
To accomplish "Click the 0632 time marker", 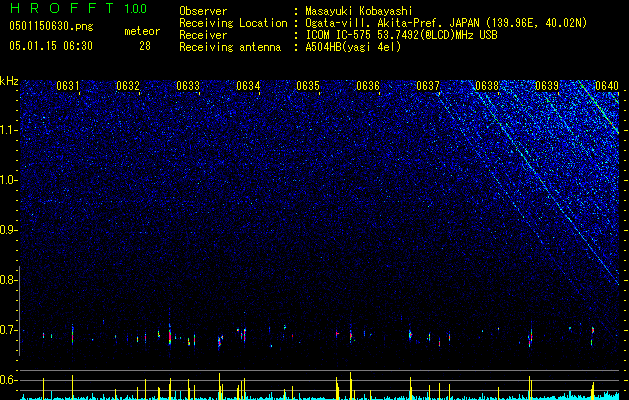I will point(128,86).
